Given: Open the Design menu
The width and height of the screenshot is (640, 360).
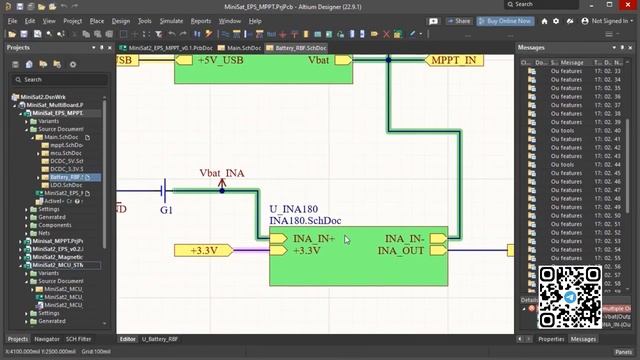Looking at the screenshot, I should click(121, 21).
